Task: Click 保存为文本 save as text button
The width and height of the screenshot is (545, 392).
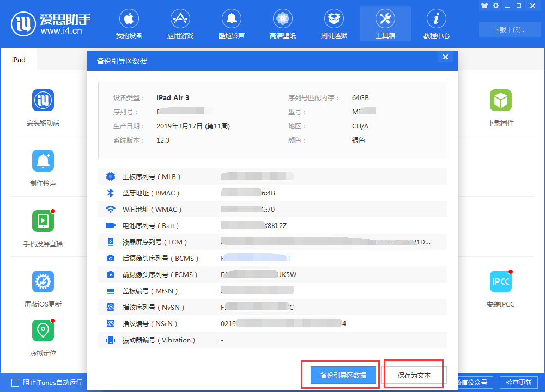Action: [414, 375]
